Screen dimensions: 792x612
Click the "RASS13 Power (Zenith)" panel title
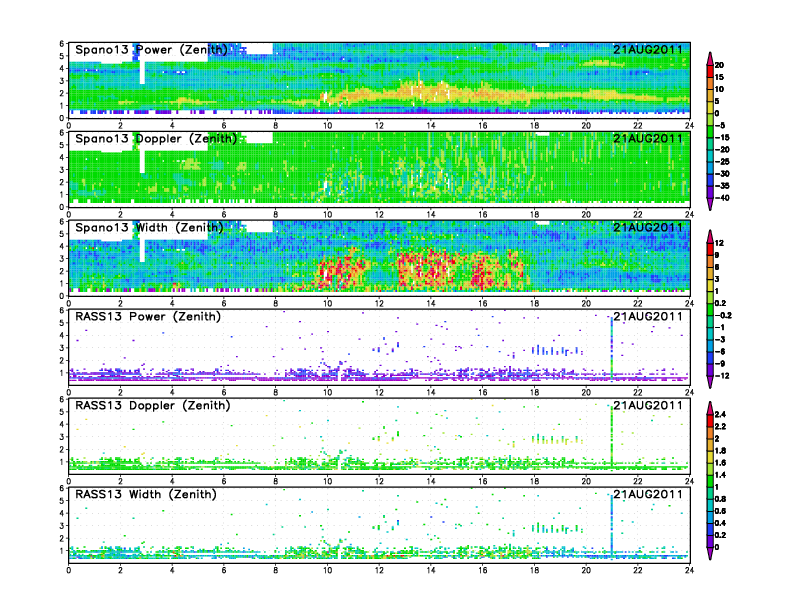[x=148, y=317]
